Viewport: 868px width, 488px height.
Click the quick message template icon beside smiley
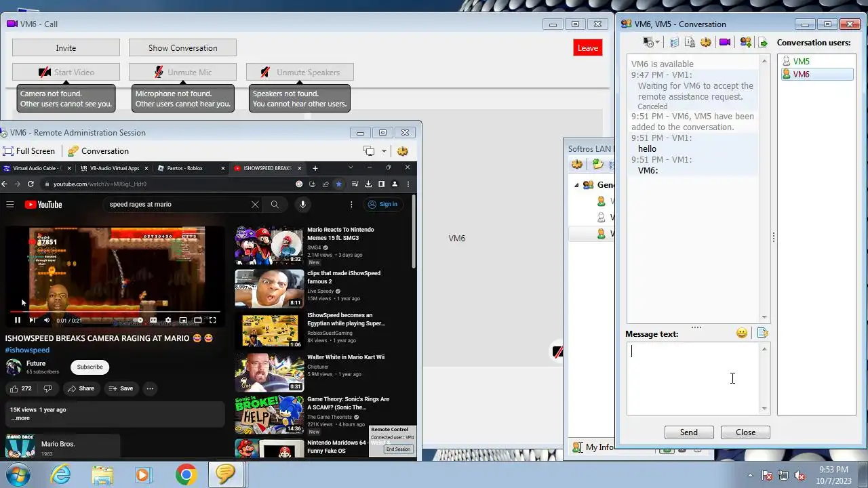762,333
